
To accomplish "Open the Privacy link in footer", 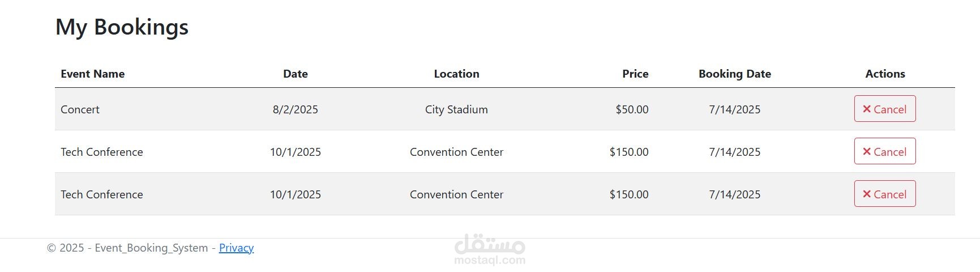I will [236, 248].
